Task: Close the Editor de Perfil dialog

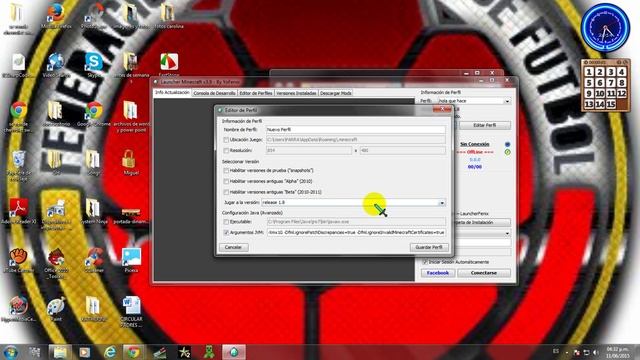Action: [442, 109]
